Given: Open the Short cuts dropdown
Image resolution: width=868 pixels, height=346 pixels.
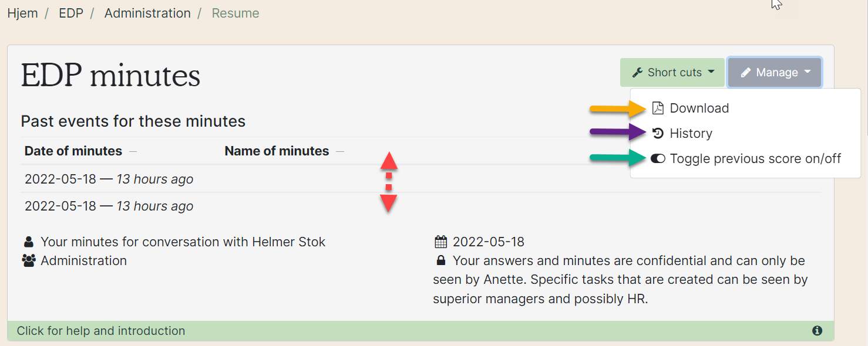Looking at the screenshot, I should pyautogui.click(x=673, y=73).
